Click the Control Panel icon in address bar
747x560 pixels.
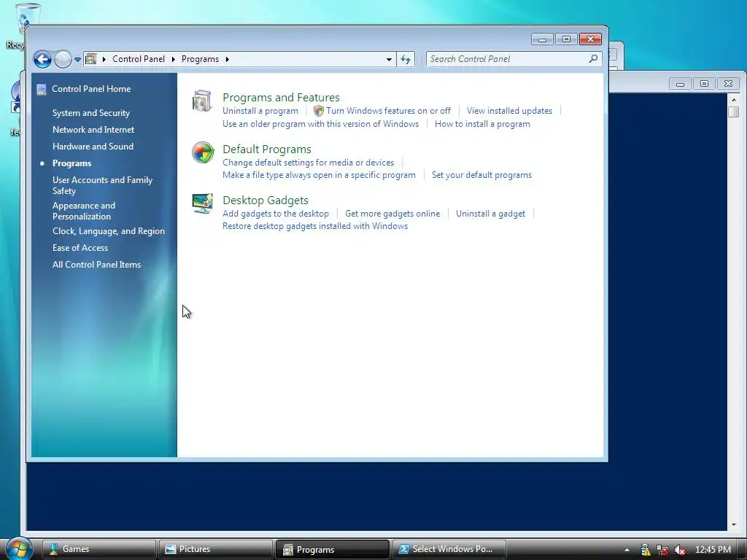tap(90, 59)
